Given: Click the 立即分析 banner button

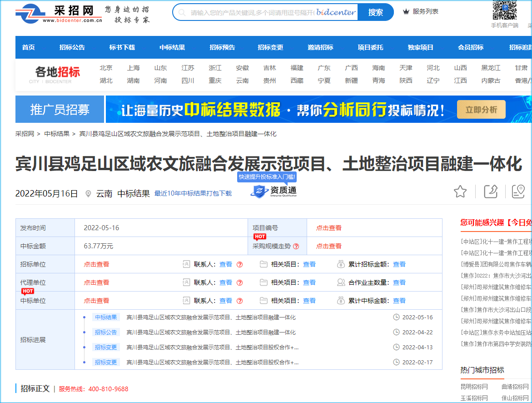Looking at the screenshot, I should 481,110.
